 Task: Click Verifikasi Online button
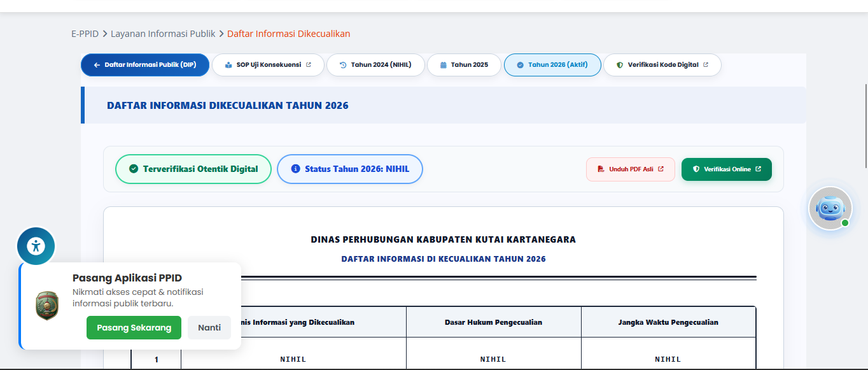(727, 169)
